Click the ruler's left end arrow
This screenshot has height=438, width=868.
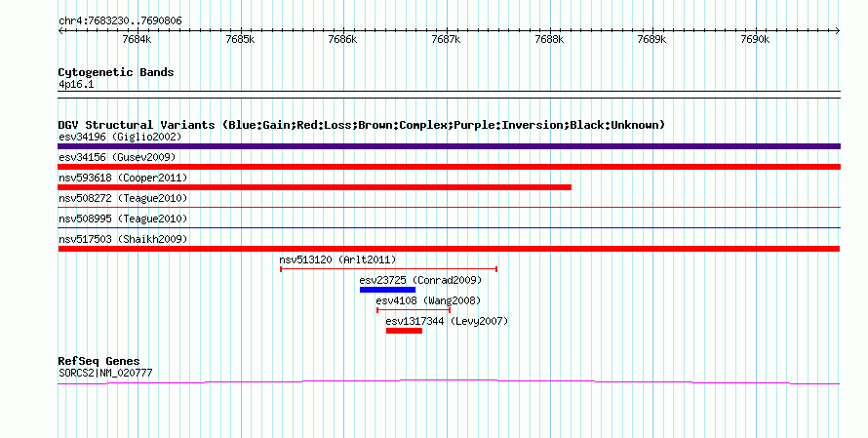(60, 31)
